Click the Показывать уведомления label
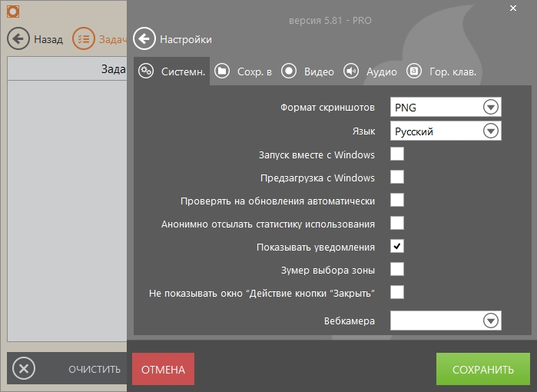Image resolution: width=537 pixels, height=392 pixels. 316,247
